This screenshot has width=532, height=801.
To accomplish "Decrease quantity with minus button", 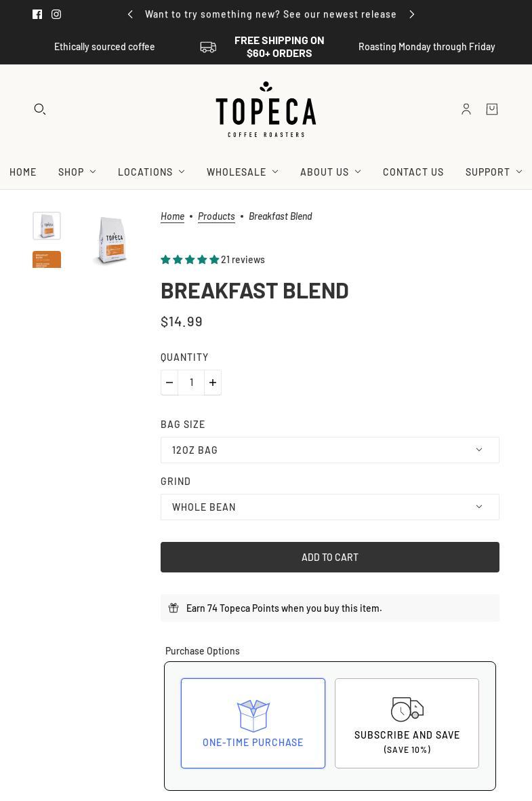I will click(169, 383).
